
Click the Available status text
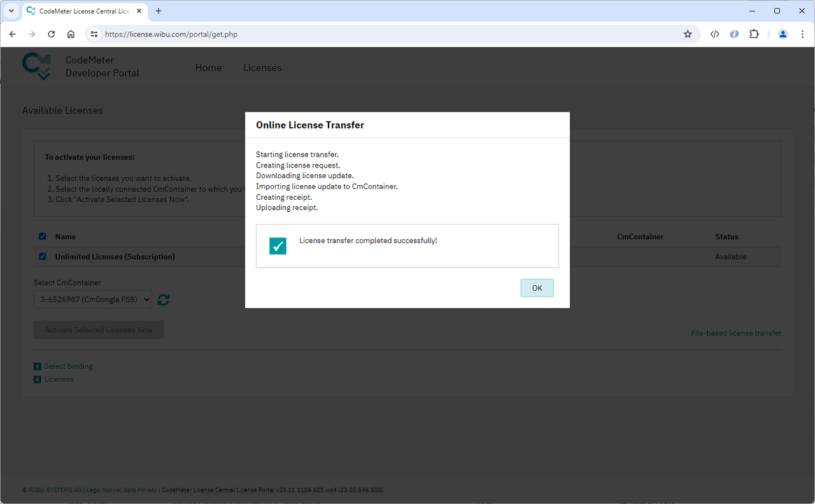730,257
